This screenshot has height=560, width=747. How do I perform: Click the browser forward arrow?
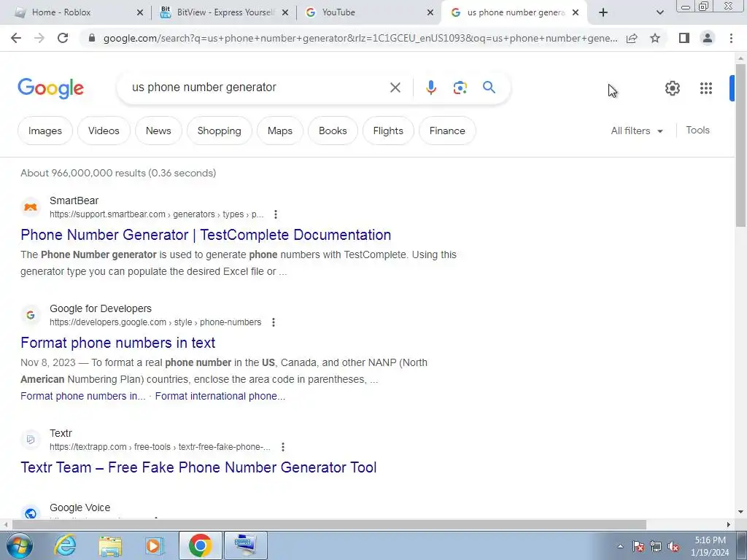tap(39, 38)
